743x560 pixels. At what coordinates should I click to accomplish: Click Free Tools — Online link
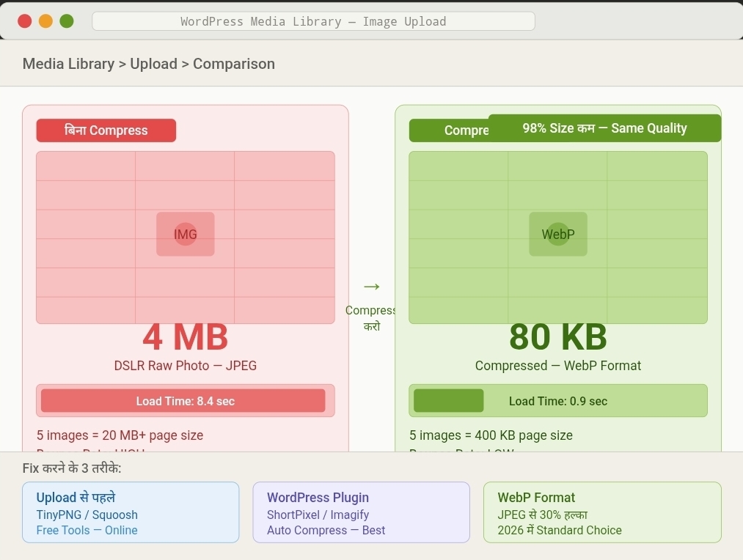[x=87, y=530]
